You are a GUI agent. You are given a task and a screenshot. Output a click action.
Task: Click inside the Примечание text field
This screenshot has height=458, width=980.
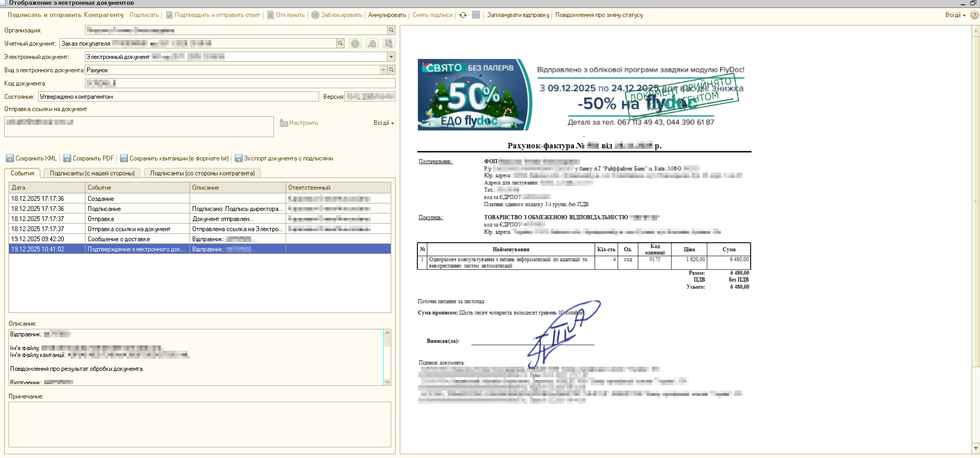point(200,424)
